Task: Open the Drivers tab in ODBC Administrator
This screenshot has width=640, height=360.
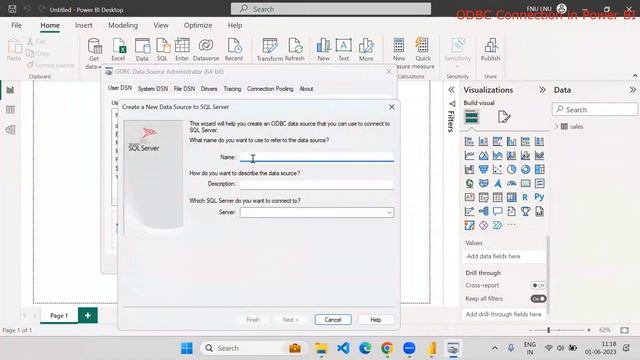Action: tap(209, 89)
